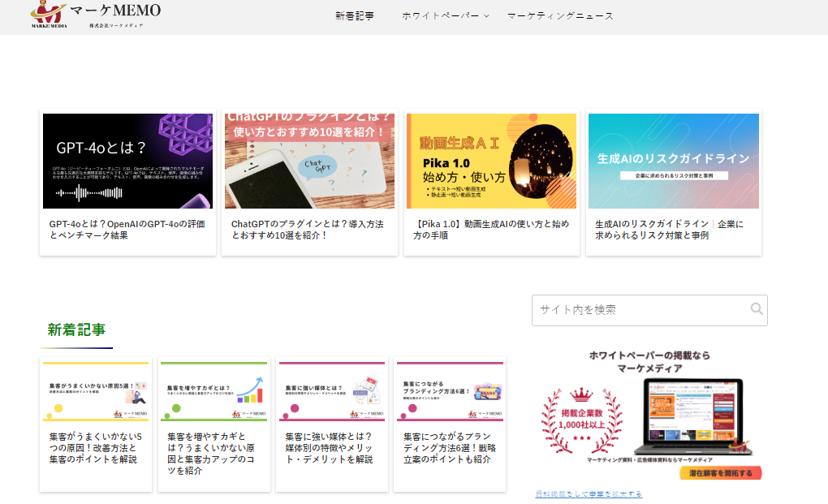Expand the ホワイトペーパー dropdown chevron
The width and height of the screenshot is (828, 504).
pos(486,16)
